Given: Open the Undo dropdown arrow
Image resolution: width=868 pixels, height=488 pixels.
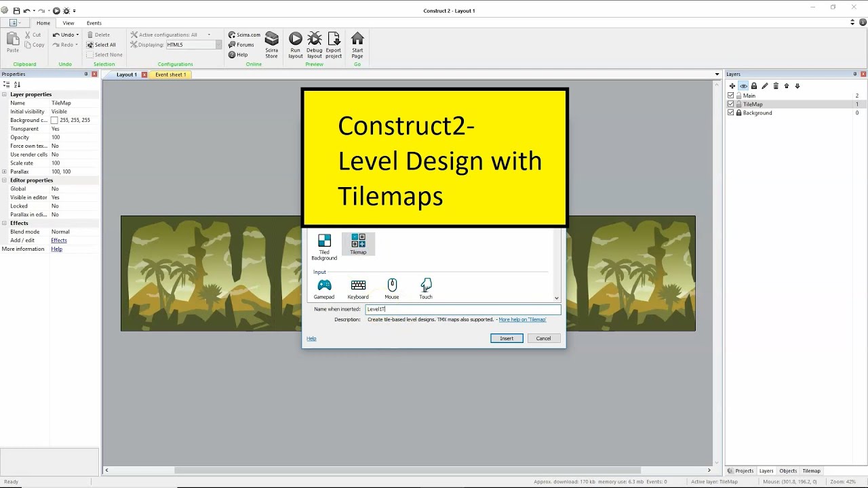Looking at the screenshot, I should pyautogui.click(x=77, y=35).
